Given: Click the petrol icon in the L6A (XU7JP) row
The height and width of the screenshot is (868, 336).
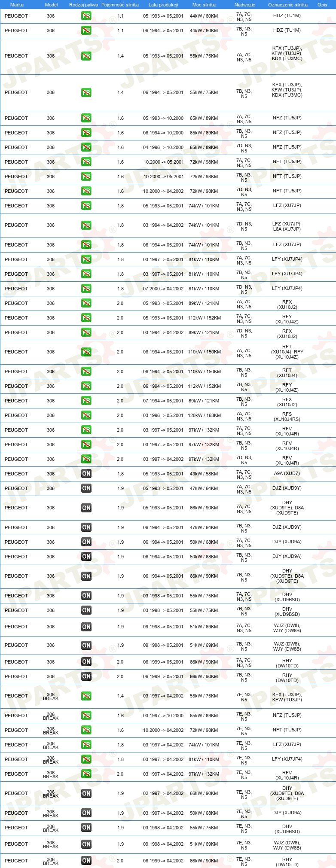Looking at the screenshot, I should [x=86, y=225].
